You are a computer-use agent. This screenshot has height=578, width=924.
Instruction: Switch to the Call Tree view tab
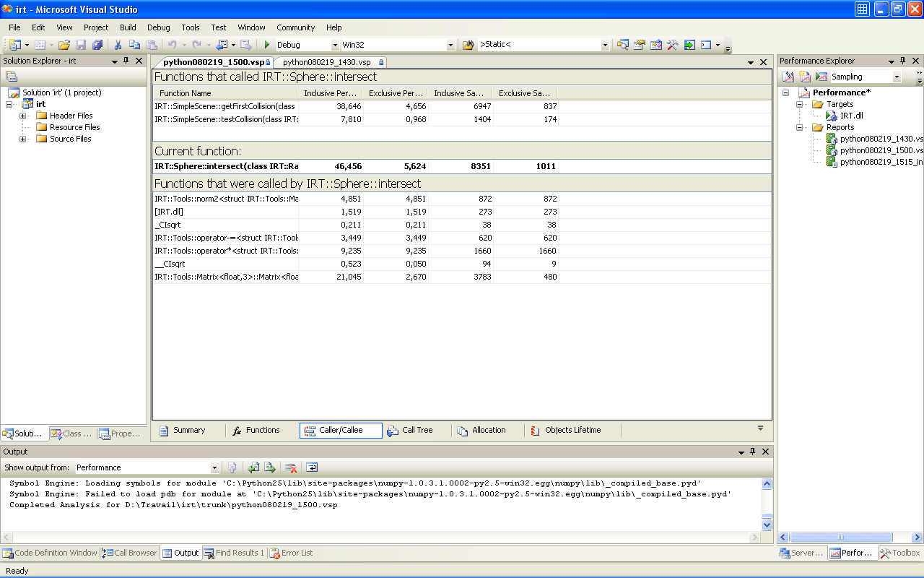[410, 431]
